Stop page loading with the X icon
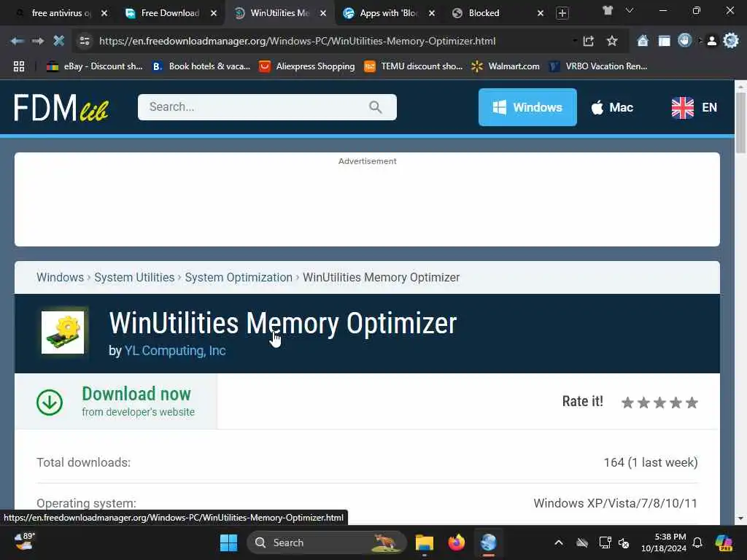 (58, 41)
